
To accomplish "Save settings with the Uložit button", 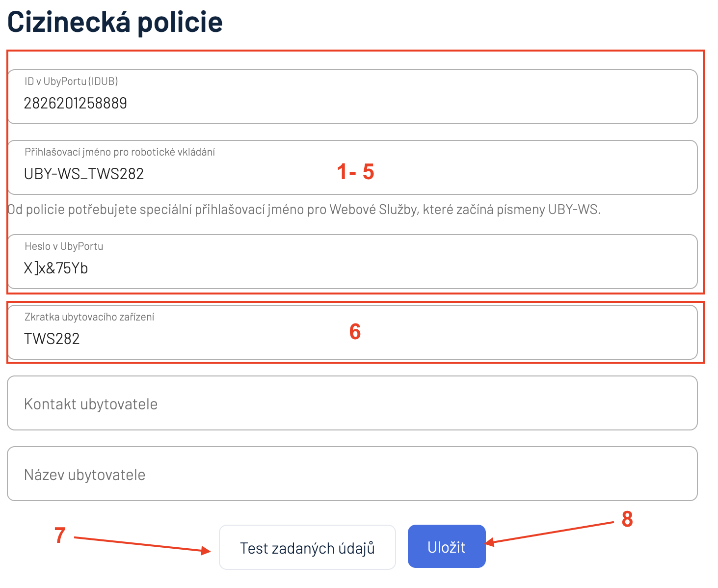I will (x=447, y=546).
